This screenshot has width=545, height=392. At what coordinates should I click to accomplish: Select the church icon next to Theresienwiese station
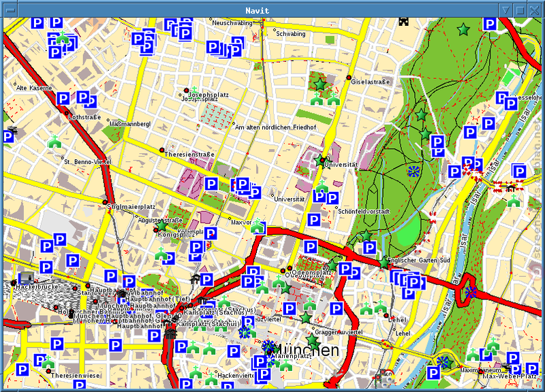pos(48,362)
